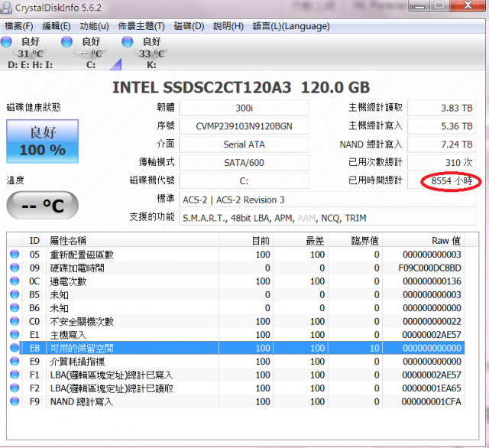Select the LBA(邏輯區塊定址)總計已讀取 row
Image resolution: width=489 pixels, height=448 pixels.
(236, 388)
